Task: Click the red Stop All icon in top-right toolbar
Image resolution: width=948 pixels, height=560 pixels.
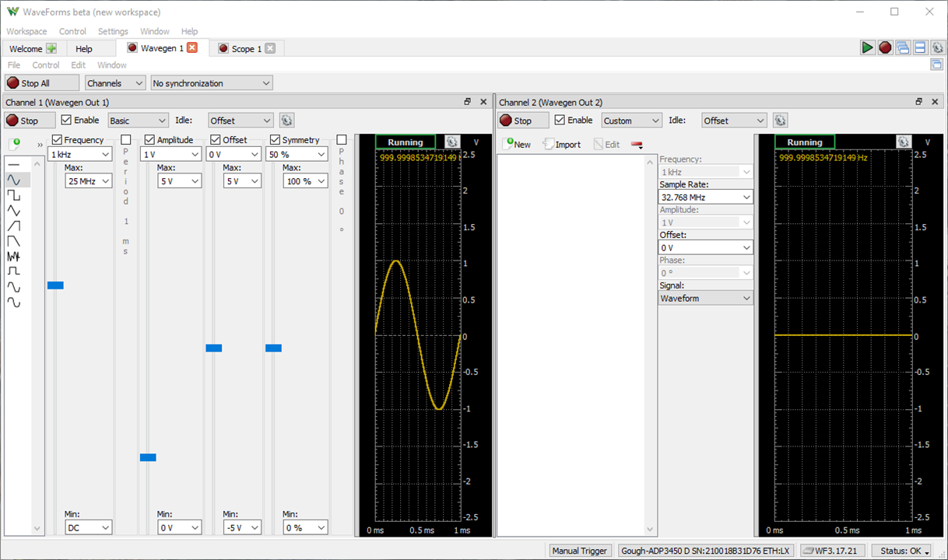Action: pos(885,47)
